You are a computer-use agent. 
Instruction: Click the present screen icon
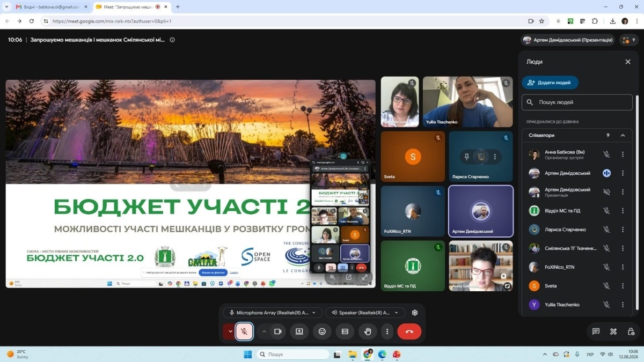tap(299, 331)
